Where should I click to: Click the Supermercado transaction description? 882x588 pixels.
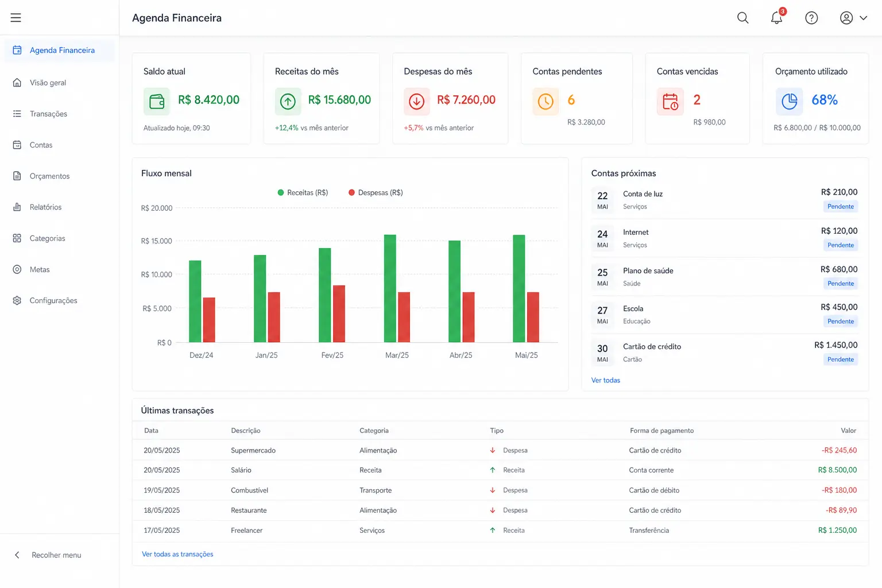(253, 451)
